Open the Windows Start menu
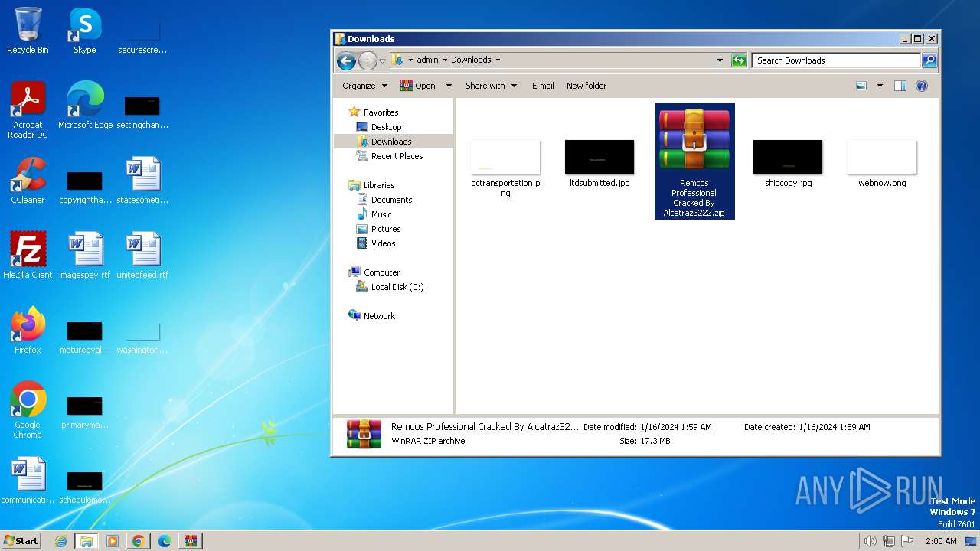980x551 pixels. (21, 540)
